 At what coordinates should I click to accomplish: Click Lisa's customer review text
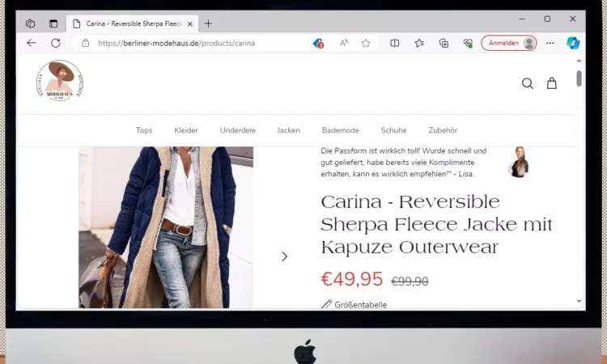pyautogui.click(x=403, y=163)
